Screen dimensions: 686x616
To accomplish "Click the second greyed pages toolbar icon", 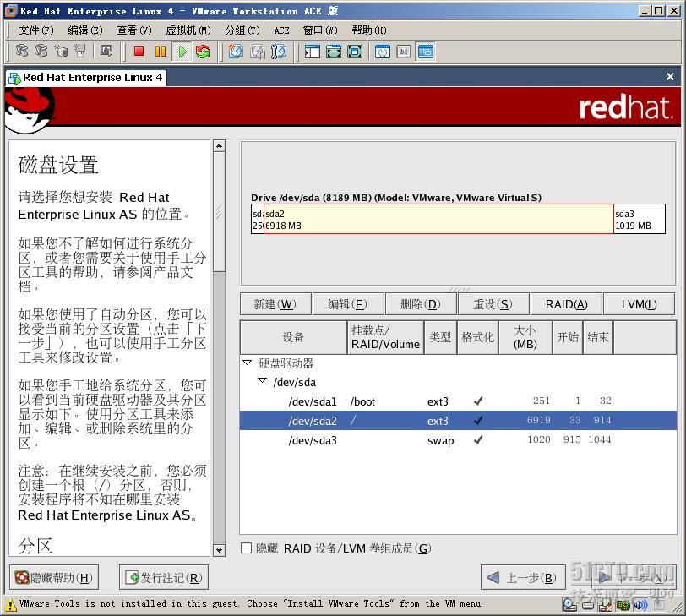I will pos(41,51).
